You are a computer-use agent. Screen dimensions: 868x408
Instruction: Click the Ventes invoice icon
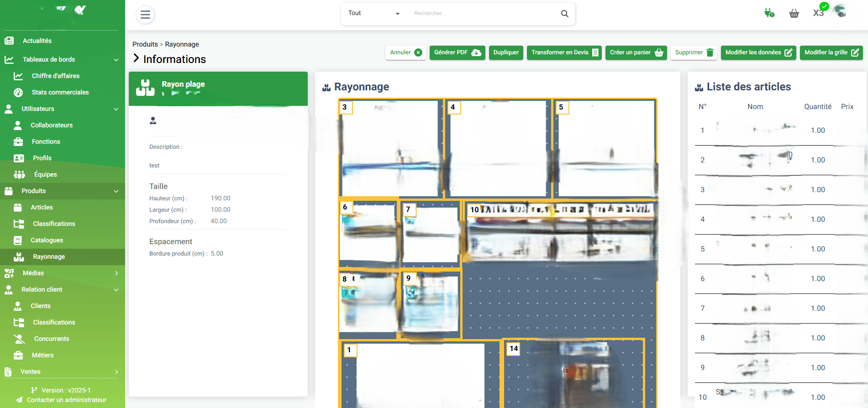8,371
